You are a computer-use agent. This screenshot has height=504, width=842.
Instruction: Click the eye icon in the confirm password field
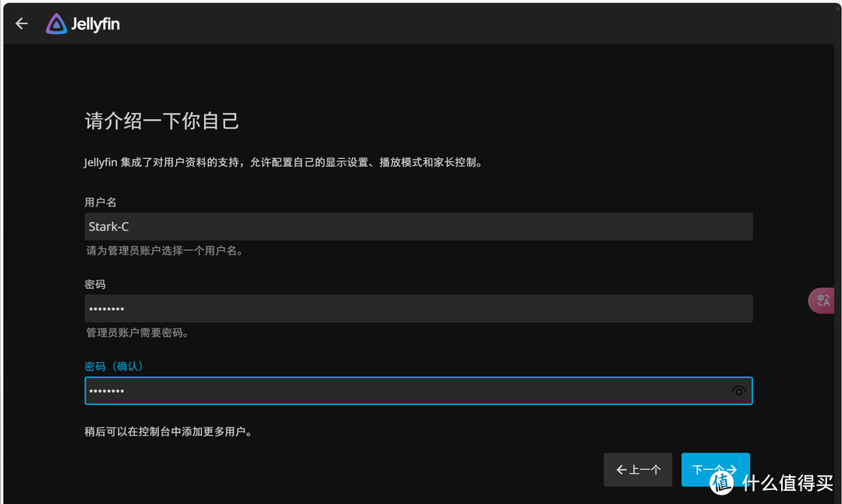point(738,390)
